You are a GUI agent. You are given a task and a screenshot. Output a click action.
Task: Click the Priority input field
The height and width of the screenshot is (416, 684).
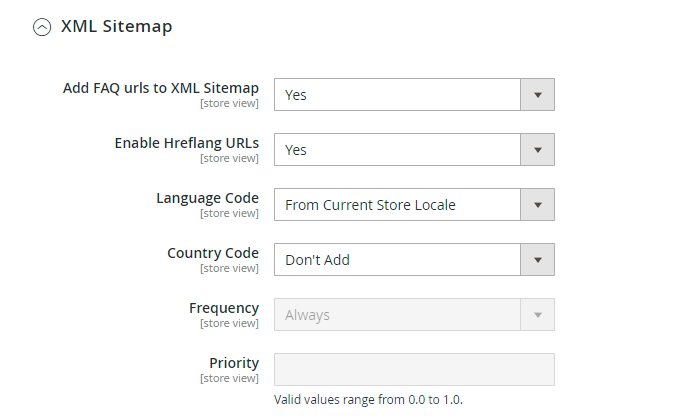(x=414, y=370)
